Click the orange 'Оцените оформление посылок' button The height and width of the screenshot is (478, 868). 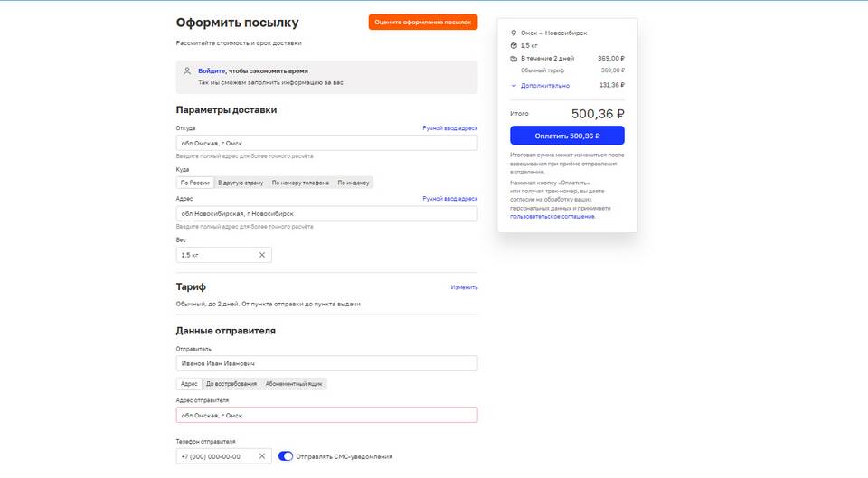[x=422, y=22]
